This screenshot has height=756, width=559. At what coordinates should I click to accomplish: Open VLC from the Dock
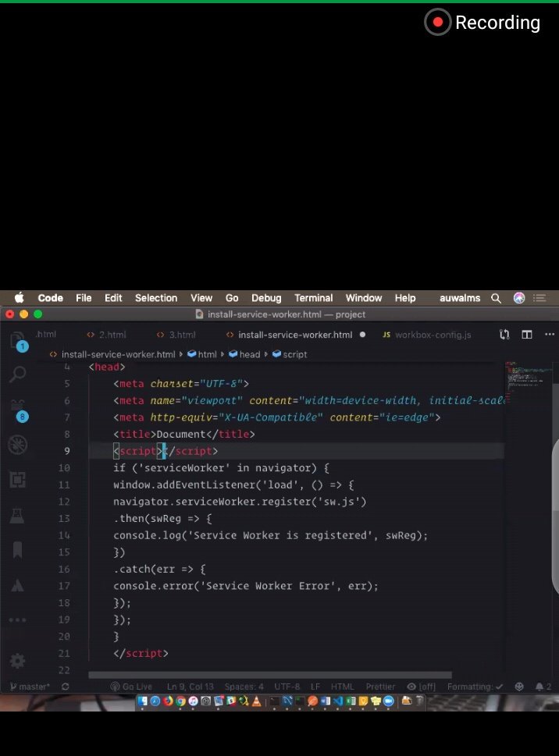[x=257, y=701]
